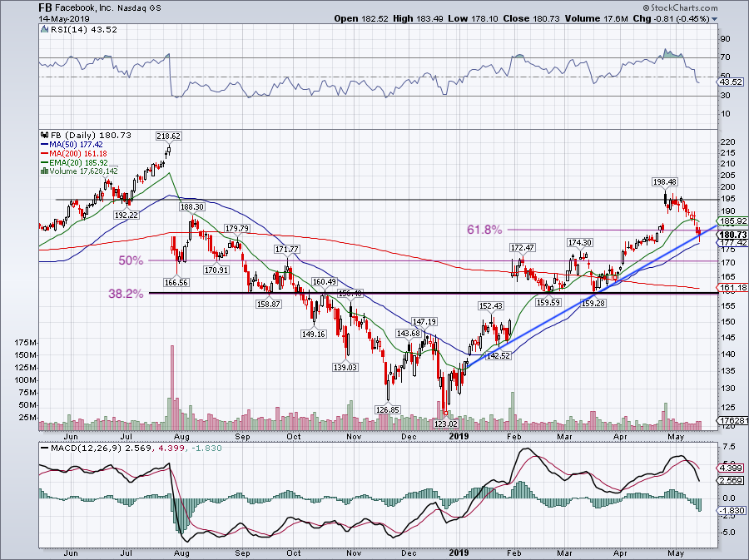Click the 175M volume axis label
Image resolution: width=749 pixels, height=560 pixels.
26,343
